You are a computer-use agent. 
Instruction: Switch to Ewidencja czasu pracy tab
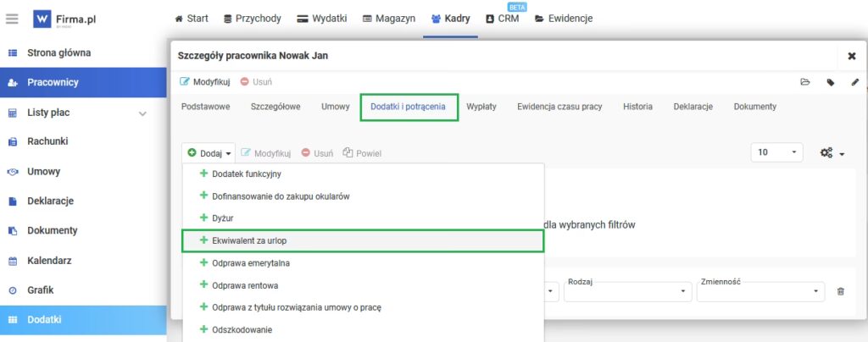[x=559, y=107]
